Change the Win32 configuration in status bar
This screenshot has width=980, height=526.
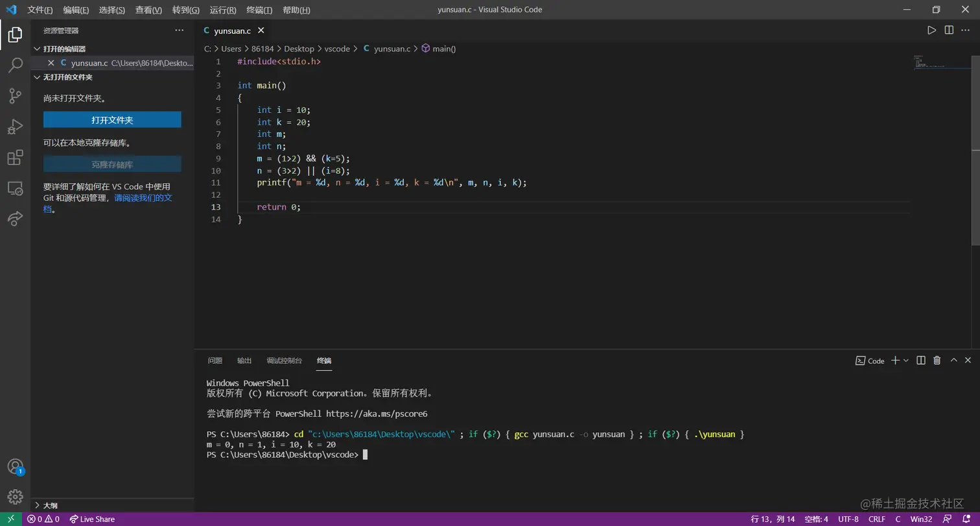pyautogui.click(x=921, y=519)
